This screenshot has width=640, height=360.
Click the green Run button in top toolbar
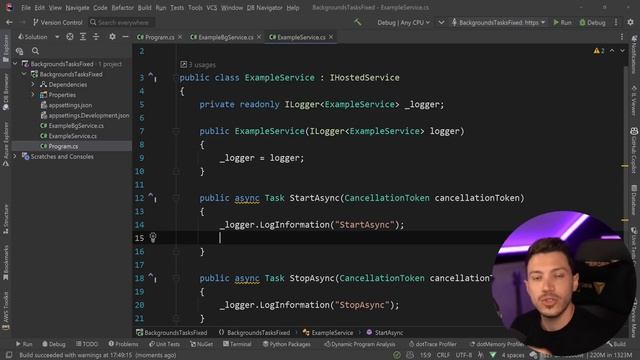562,22
